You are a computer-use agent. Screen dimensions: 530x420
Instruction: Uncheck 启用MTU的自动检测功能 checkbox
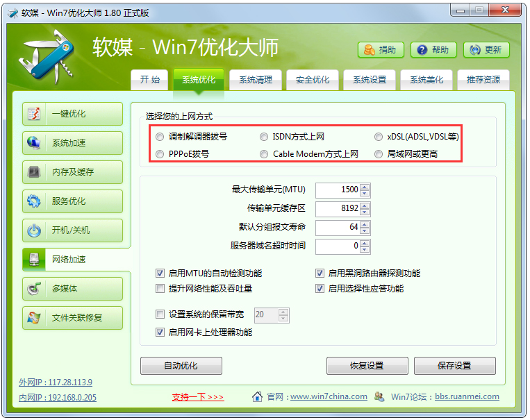pos(160,273)
